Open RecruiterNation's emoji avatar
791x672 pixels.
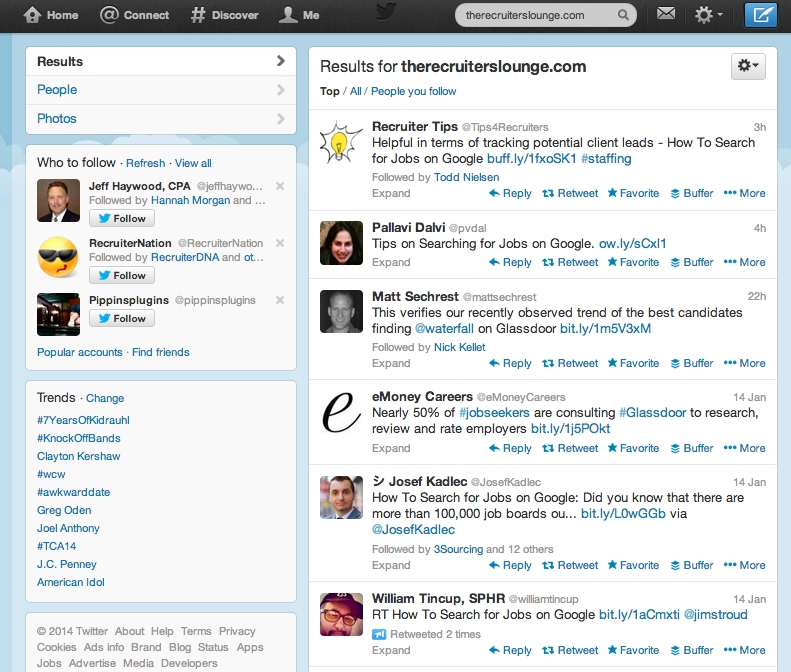59,257
